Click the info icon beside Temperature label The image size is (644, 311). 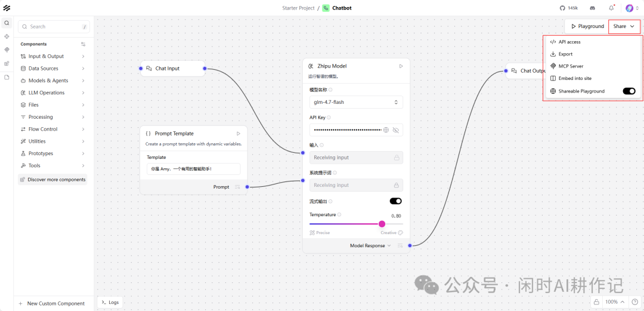[339, 214]
